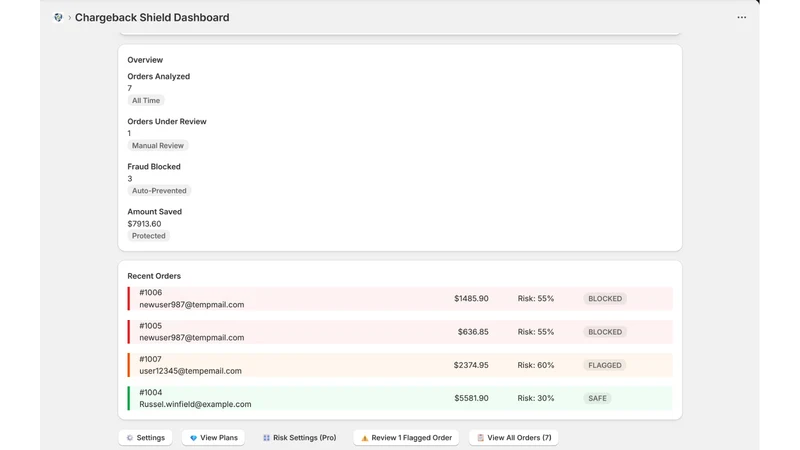Click the $2374.95 amount
The image size is (800, 450).
click(x=471, y=365)
